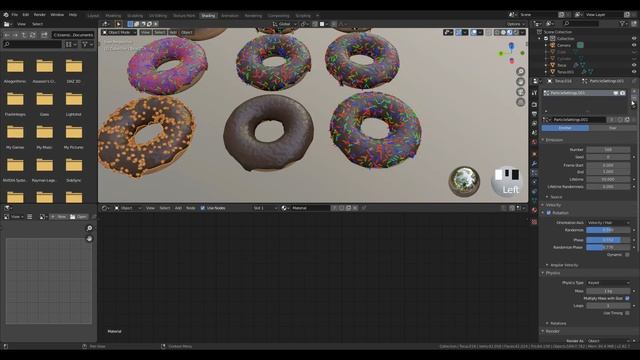The height and width of the screenshot is (360, 640).
Task: Click the move view hand gizmo button
Action: (520, 82)
